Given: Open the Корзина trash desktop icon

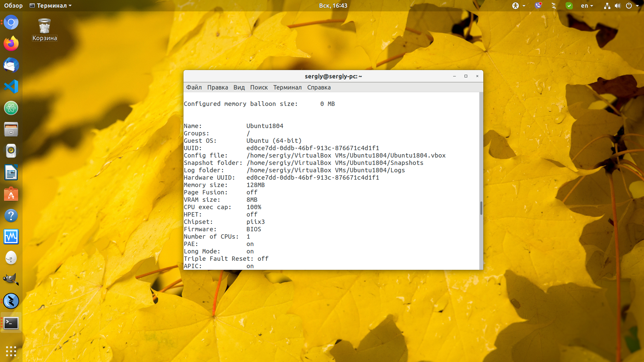Looking at the screenshot, I should 45,29.
